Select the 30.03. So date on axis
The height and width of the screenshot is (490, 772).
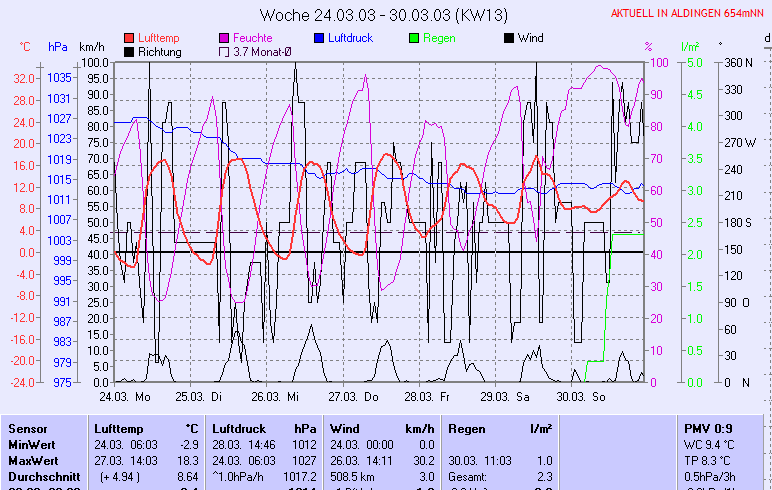click(582, 397)
